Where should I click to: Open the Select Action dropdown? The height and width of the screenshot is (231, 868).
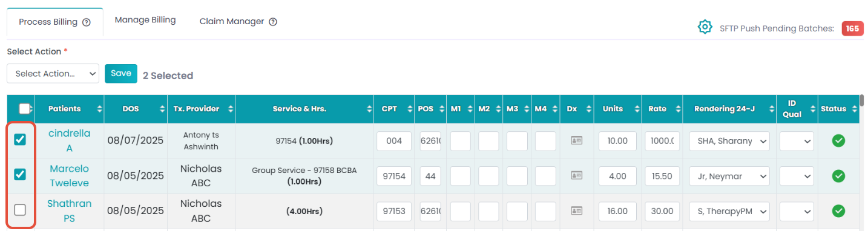point(53,73)
